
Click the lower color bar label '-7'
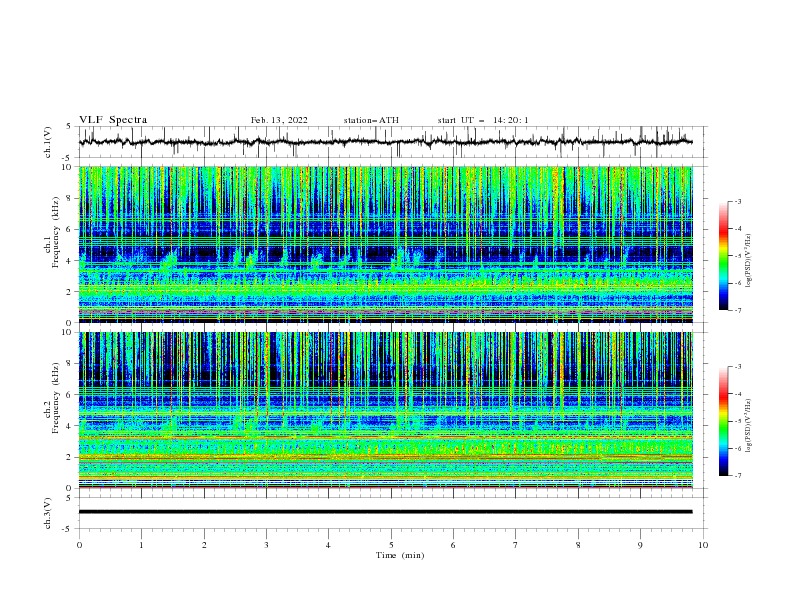click(x=737, y=475)
